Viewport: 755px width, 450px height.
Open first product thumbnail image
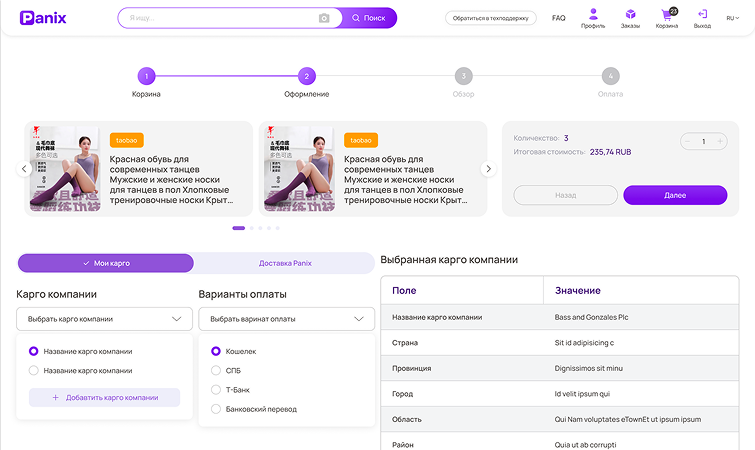tap(65, 168)
